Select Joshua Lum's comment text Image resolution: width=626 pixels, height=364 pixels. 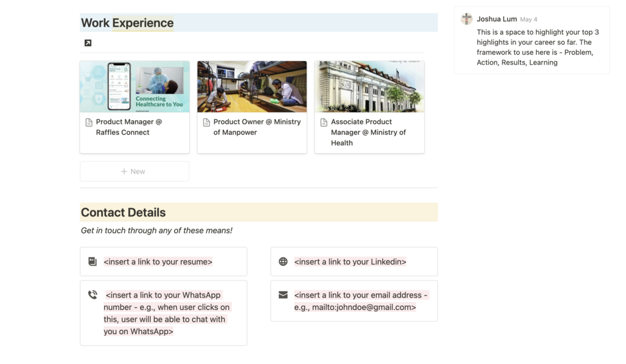(534, 47)
